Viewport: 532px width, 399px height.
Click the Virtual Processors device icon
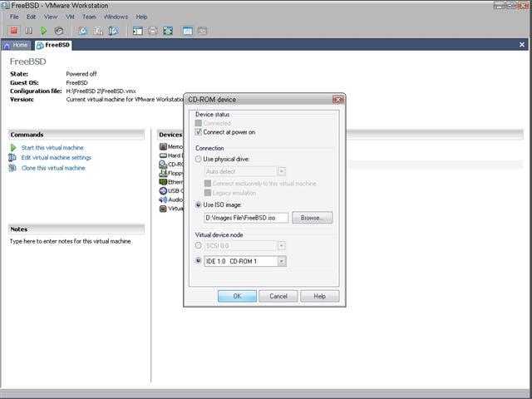[163, 209]
